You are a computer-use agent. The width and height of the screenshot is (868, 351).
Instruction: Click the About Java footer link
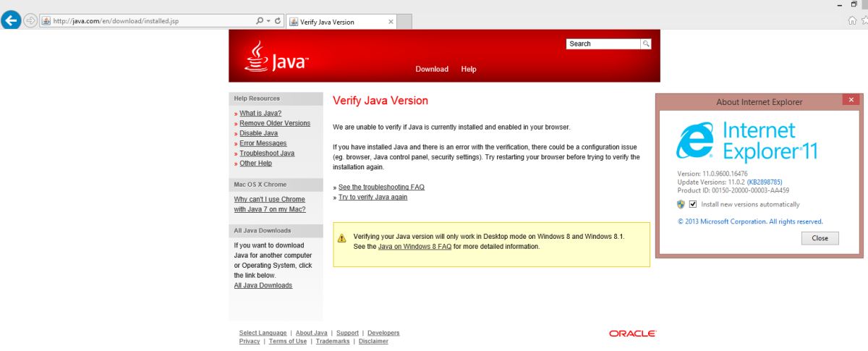pos(311,333)
